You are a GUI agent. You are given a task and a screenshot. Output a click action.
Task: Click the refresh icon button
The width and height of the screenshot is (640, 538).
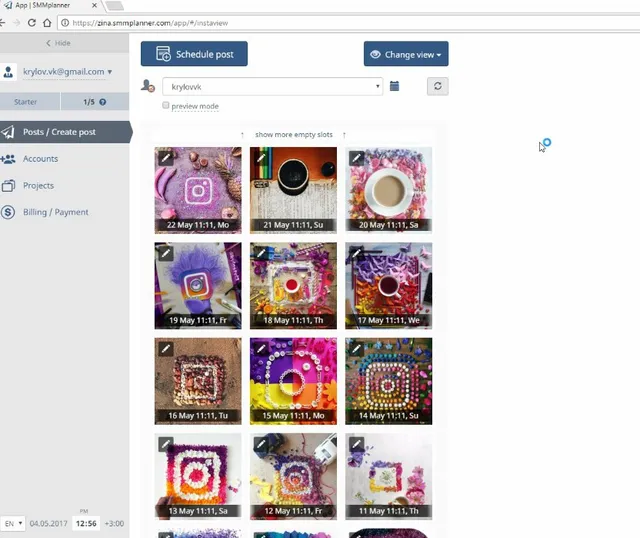[438, 86]
